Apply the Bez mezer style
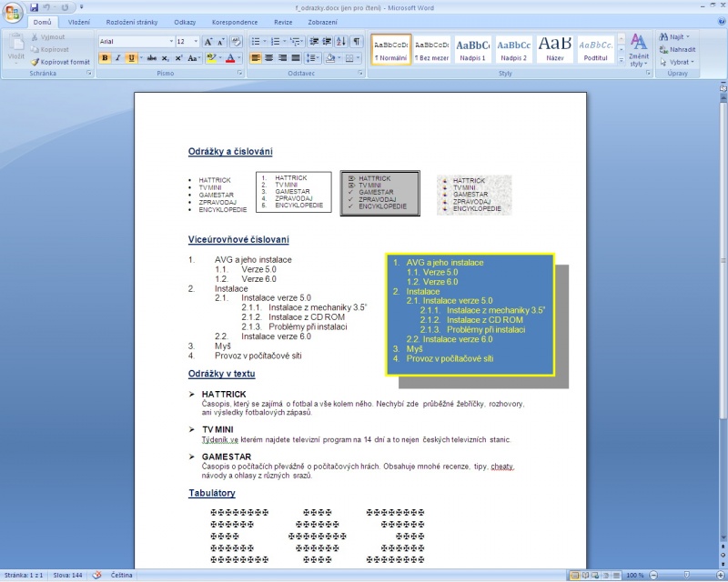Image resolution: width=728 pixels, height=582 pixels. [431, 49]
